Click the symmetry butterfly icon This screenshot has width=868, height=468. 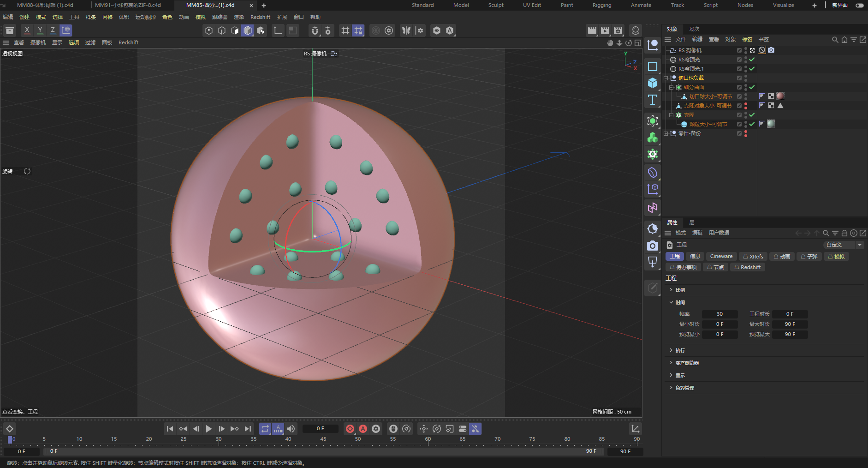406,30
